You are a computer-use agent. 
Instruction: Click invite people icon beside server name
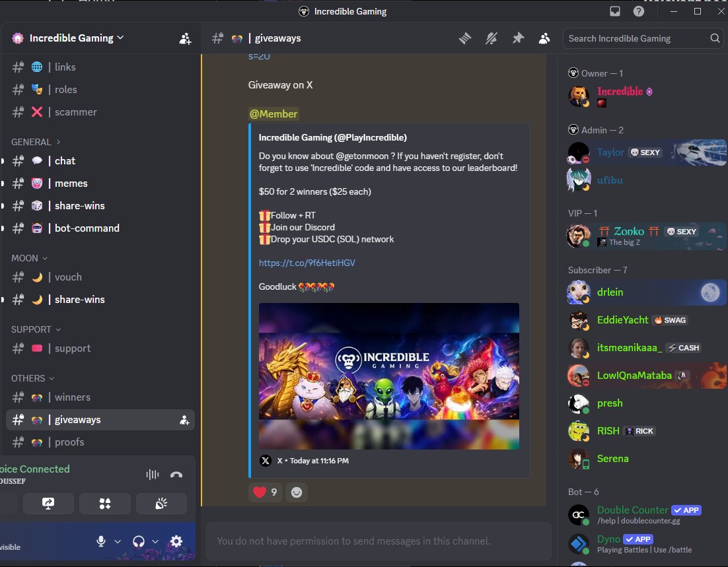click(185, 38)
